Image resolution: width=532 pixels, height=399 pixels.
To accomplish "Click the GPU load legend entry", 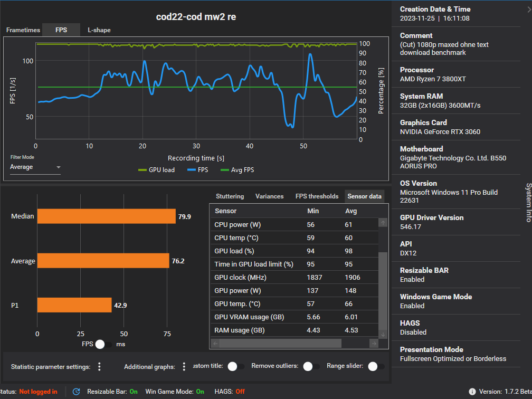I will pos(156,169).
